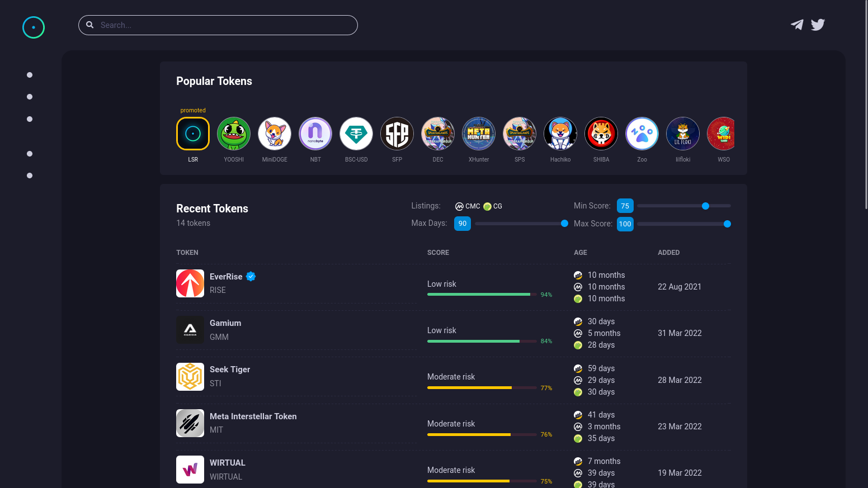Toggle the CG listings filter

tap(493, 206)
